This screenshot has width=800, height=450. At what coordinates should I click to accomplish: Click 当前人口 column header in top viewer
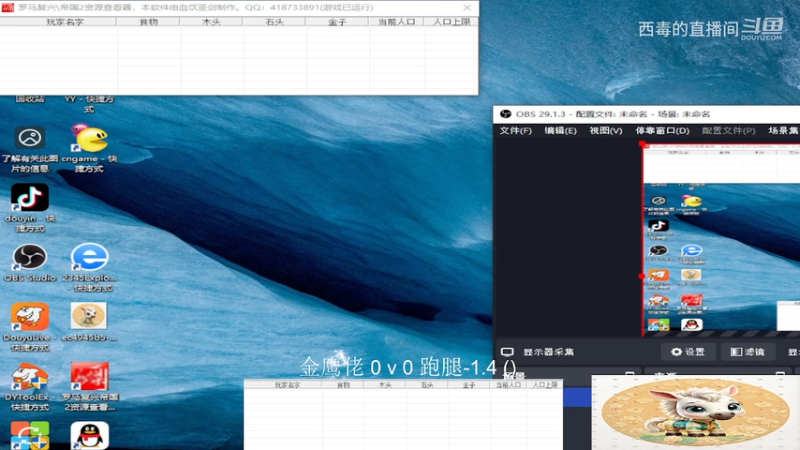tap(396, 22)
